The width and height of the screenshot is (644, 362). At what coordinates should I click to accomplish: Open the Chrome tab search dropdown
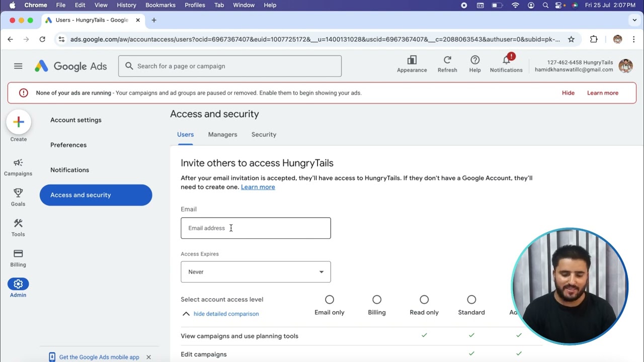tap(634, 20)
